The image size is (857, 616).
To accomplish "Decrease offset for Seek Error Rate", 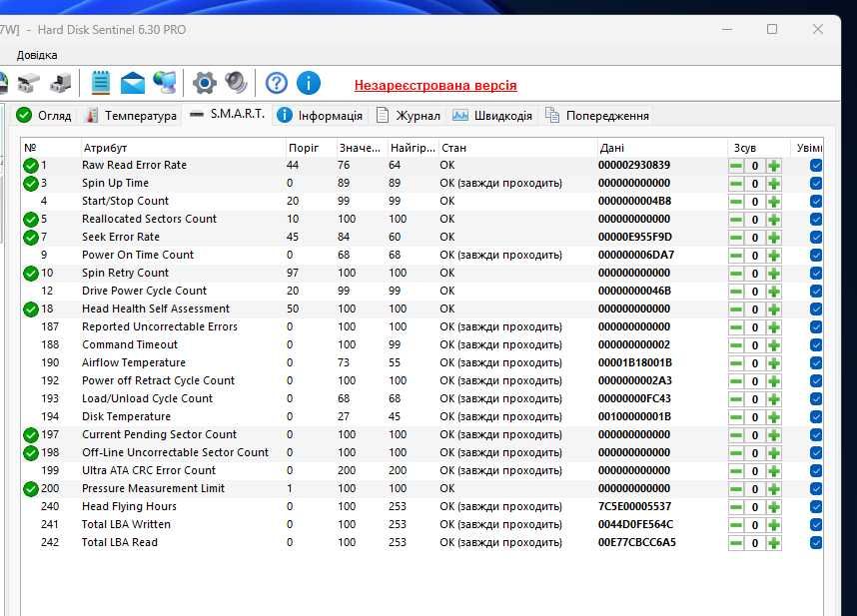I will pos(736,238).
